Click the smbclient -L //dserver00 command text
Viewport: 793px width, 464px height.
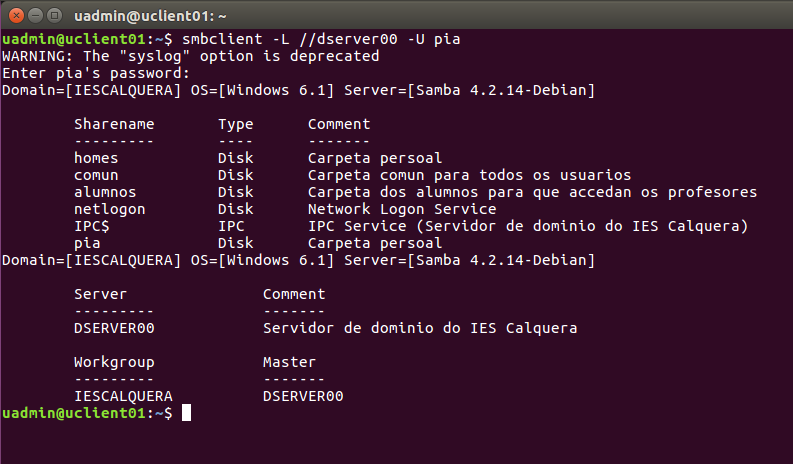(321, 39)
